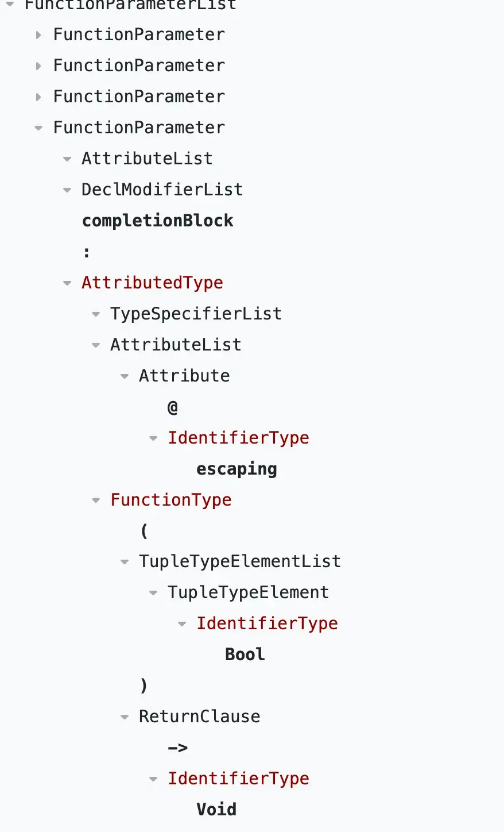Collapse the TypeSpecifierList disclosure triangle

tap(96, 314)
